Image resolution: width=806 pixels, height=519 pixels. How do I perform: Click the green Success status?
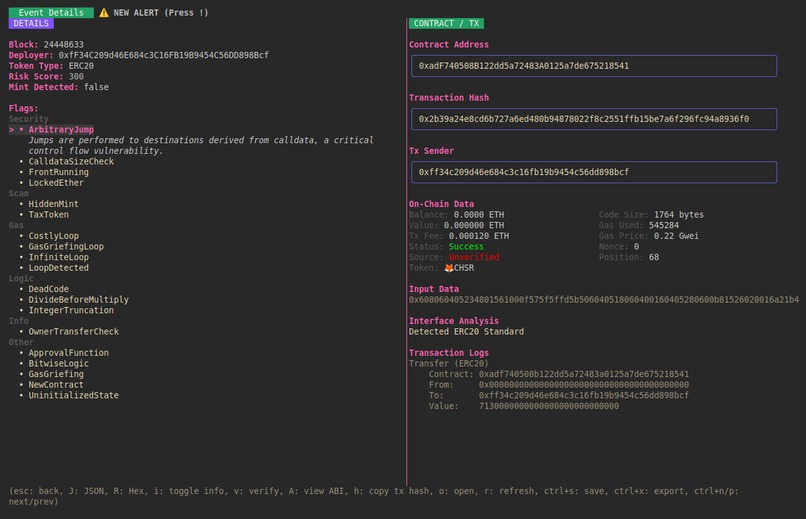click(x=466, y=247)
